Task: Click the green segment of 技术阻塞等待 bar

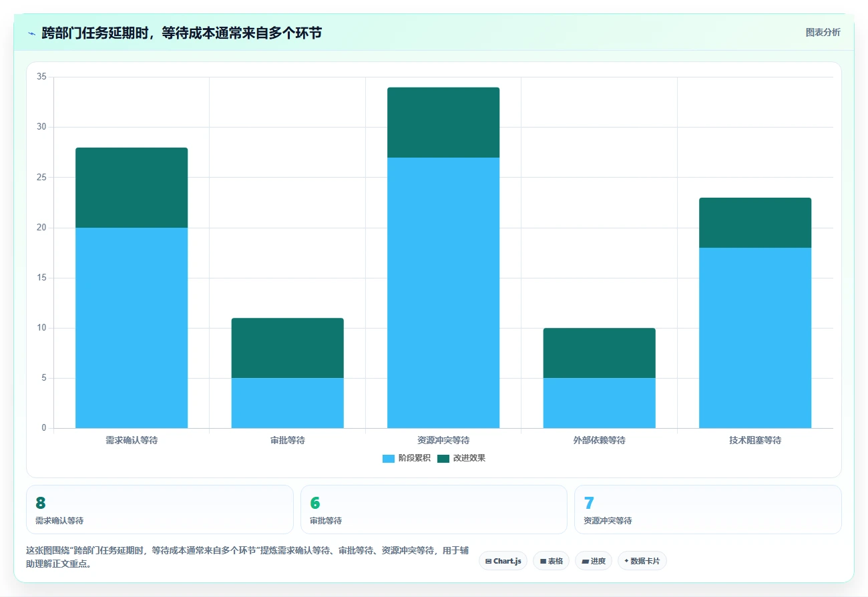Action: [755, 223]
